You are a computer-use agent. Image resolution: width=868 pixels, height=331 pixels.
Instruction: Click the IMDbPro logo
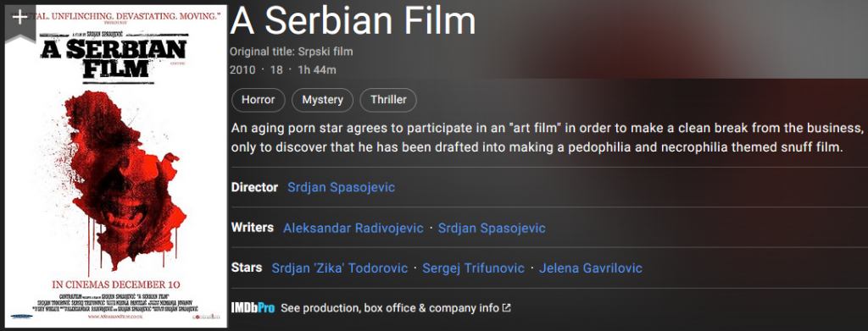click(x=253, y=308)
